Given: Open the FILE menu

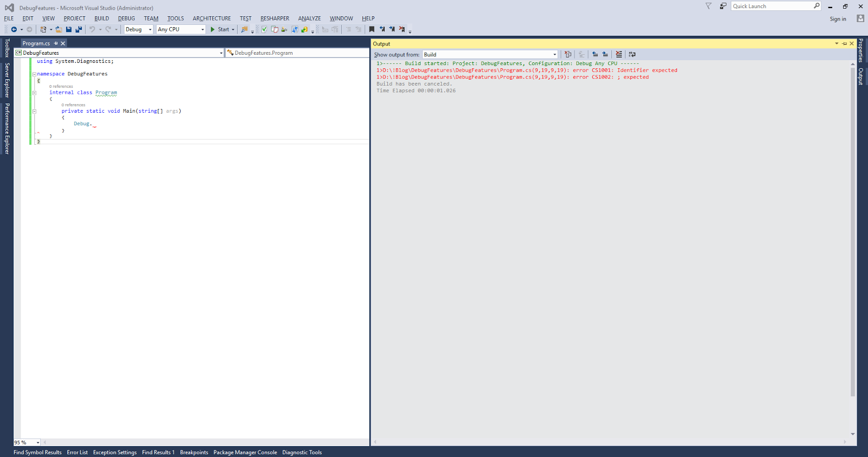Looking at the screenshot, I should click(x=9, y=18).
